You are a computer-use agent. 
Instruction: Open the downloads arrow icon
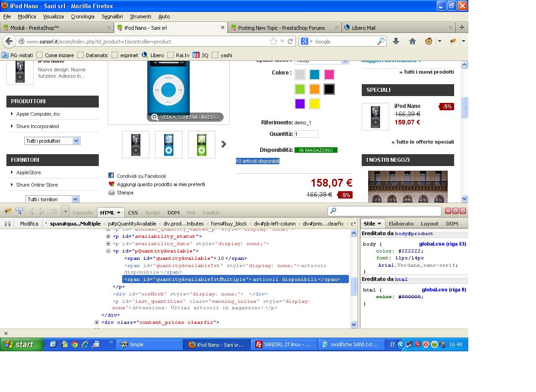(396, 41)
